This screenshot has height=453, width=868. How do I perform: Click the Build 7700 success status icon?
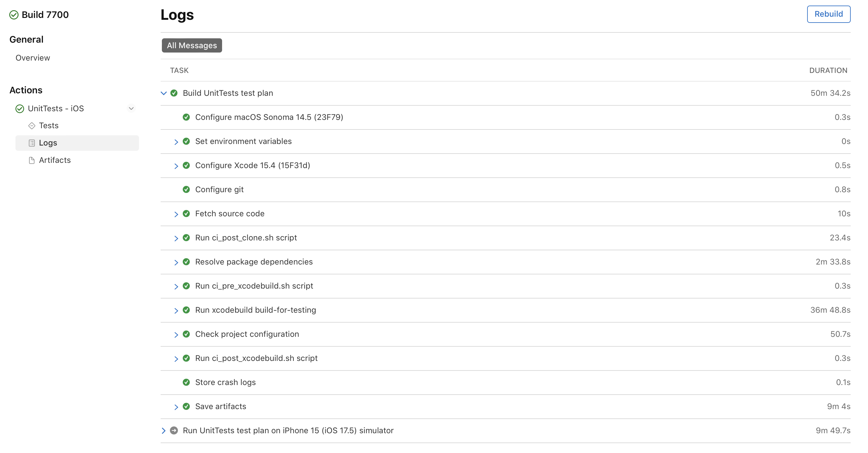[x=14, y=15]
